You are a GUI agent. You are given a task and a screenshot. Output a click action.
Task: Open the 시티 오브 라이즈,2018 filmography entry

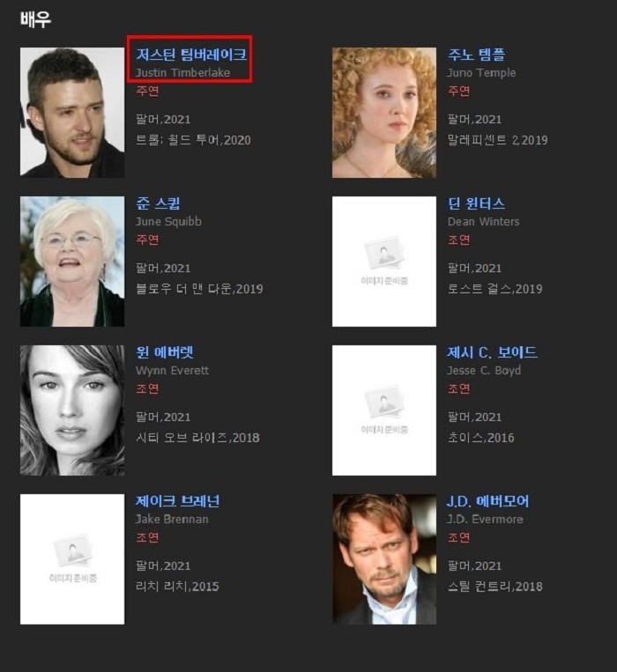[x=197, y=438]
